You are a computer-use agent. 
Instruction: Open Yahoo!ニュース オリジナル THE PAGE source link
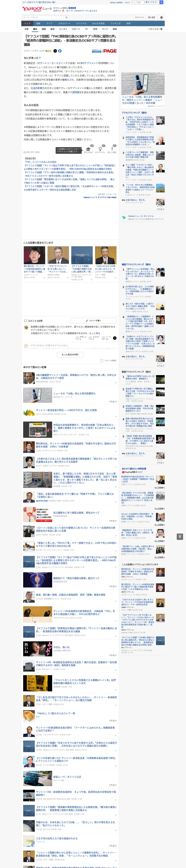click(x=100, y=197)
